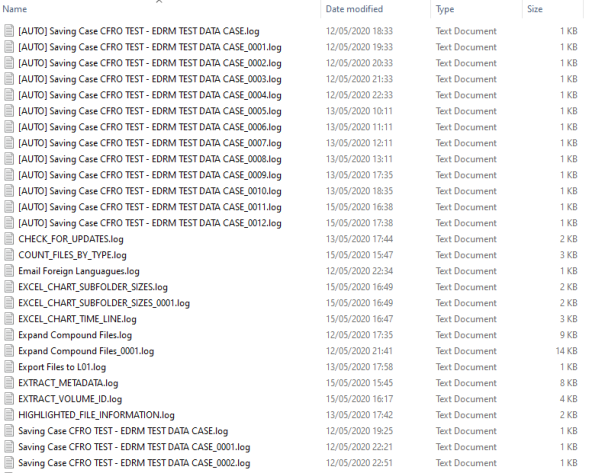Click the Email Foreign Languagues.log file icon
The width and height of the screenshot is (589, 473).
pyautogui.click(x=9, y=271)
